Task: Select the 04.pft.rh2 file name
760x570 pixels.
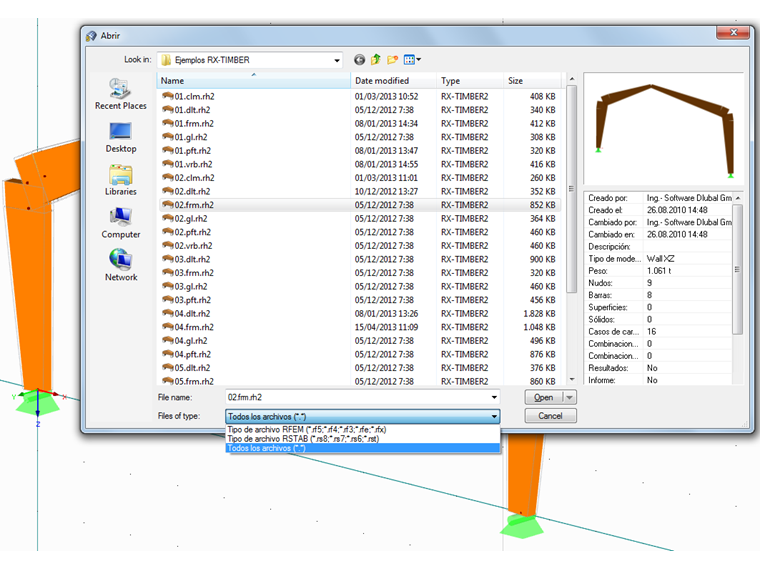Action: click(192, 354)
